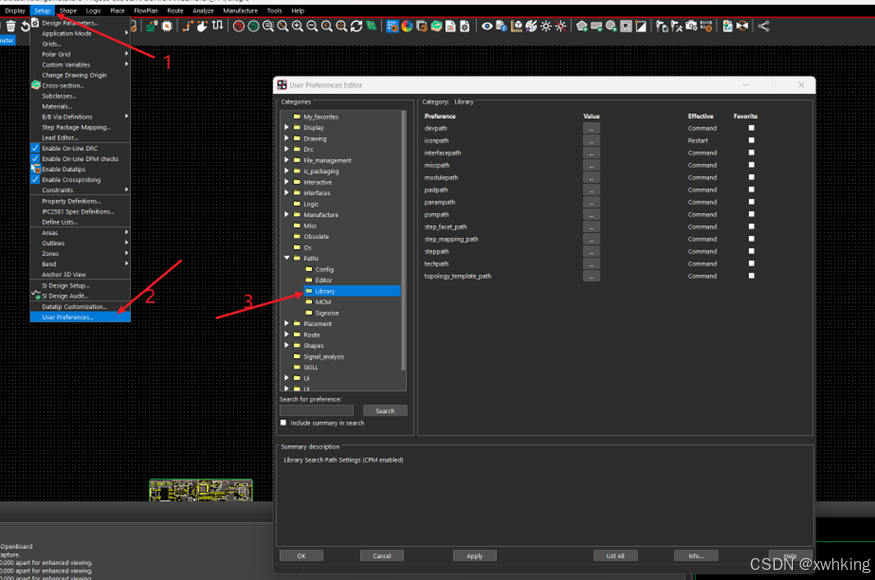The width and height of the screenshot is (875, 580).
Task: Click the List All button
Action: pyautogui.click(x=615, y=555)
